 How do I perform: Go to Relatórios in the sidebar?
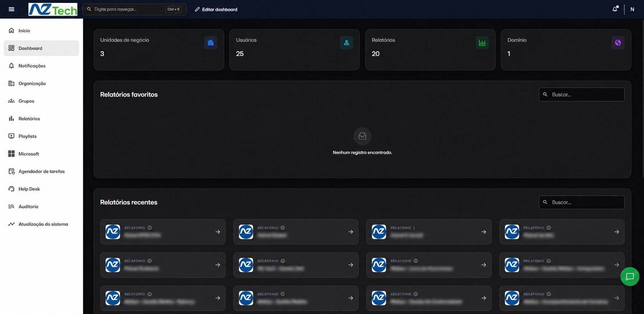(41, 119)
